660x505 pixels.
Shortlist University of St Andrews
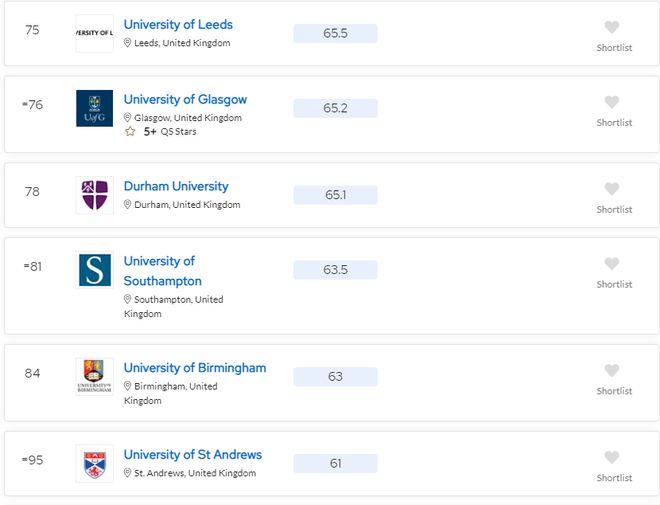(x=612, y=458)
